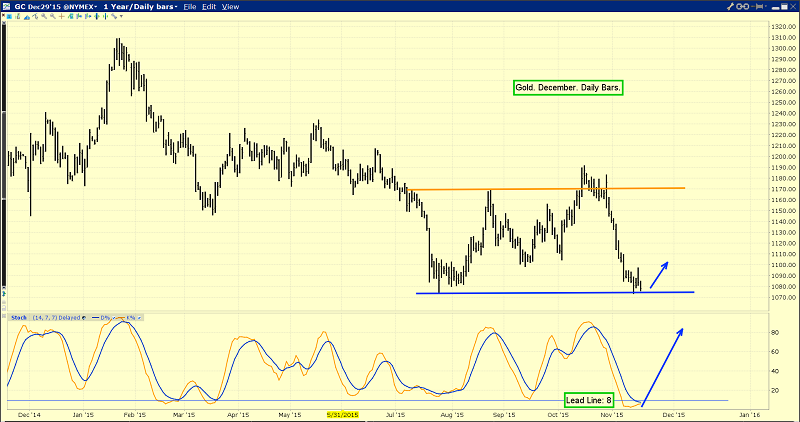Click the chain link icon in title bar

(x=744, y=6)
